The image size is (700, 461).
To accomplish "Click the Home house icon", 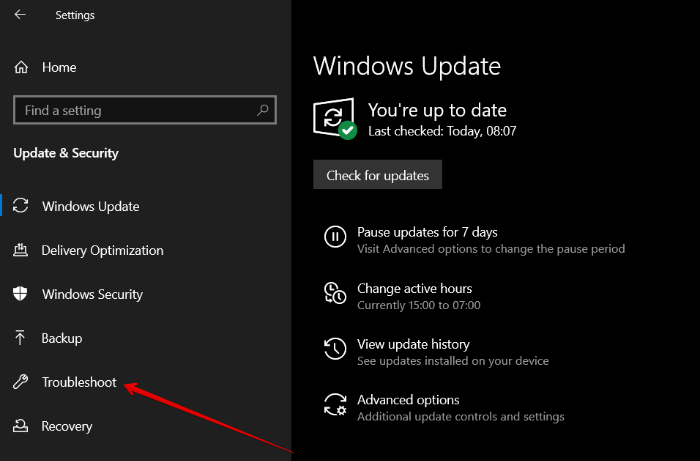I will pyautogui.click(x=21, y=67).
